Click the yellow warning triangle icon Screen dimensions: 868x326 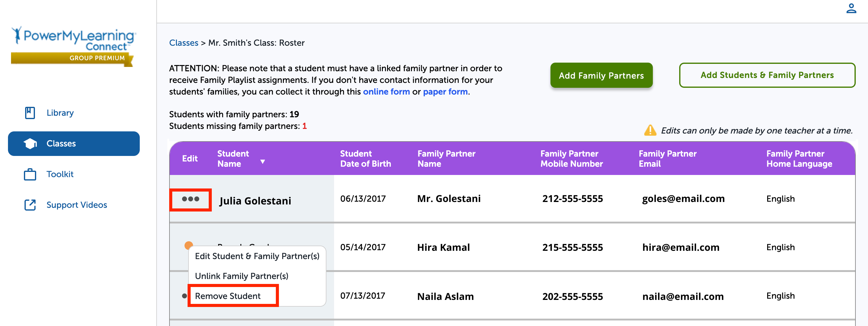tap(650, 130)
